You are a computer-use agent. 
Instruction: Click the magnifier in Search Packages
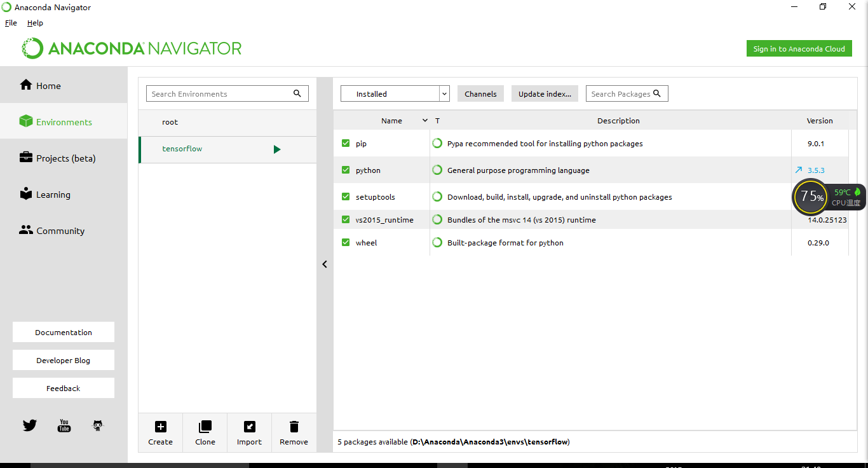coord(657,93)
